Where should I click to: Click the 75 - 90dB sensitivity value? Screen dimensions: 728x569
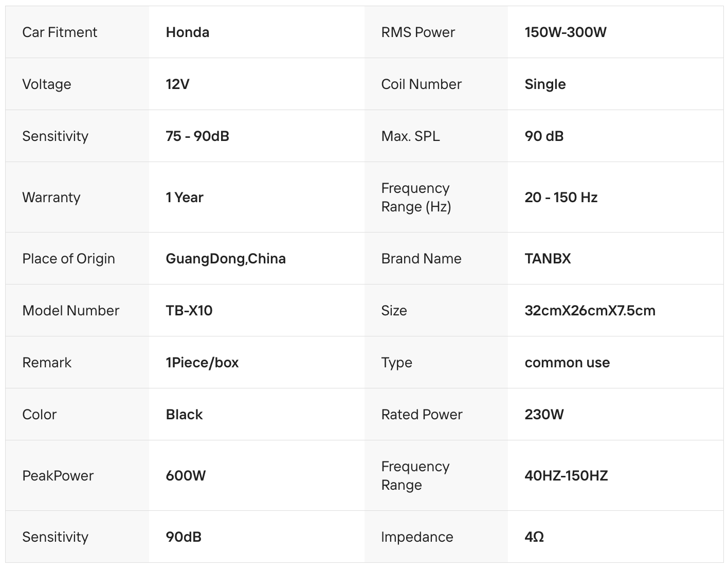pos(197,136)
